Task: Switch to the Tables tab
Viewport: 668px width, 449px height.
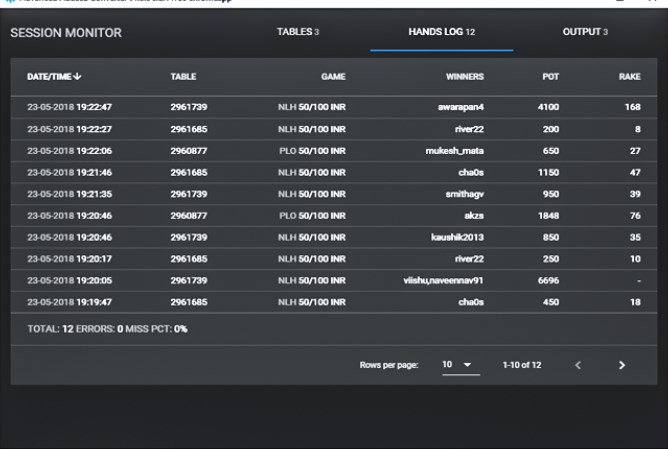Action: [x=298, y=32]
